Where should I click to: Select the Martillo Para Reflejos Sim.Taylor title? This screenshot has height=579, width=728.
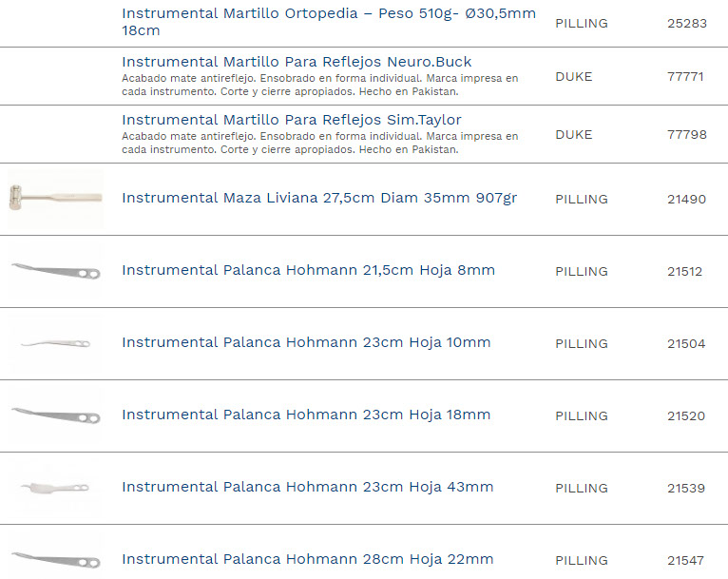click(291, 120)
